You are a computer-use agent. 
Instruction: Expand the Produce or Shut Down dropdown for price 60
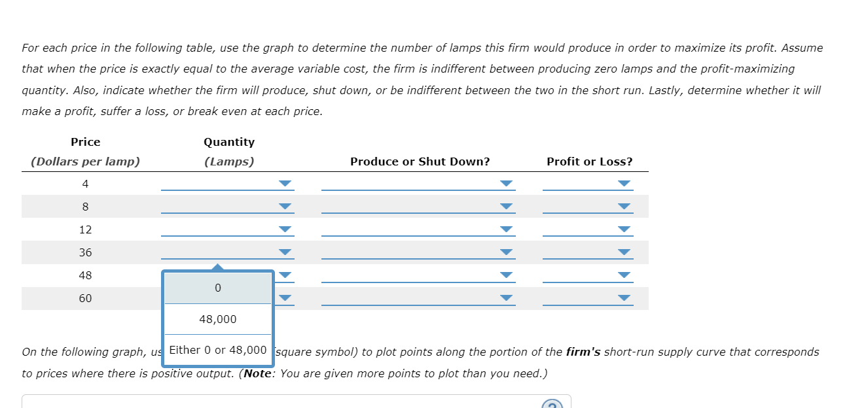click(x=418, y=298)
